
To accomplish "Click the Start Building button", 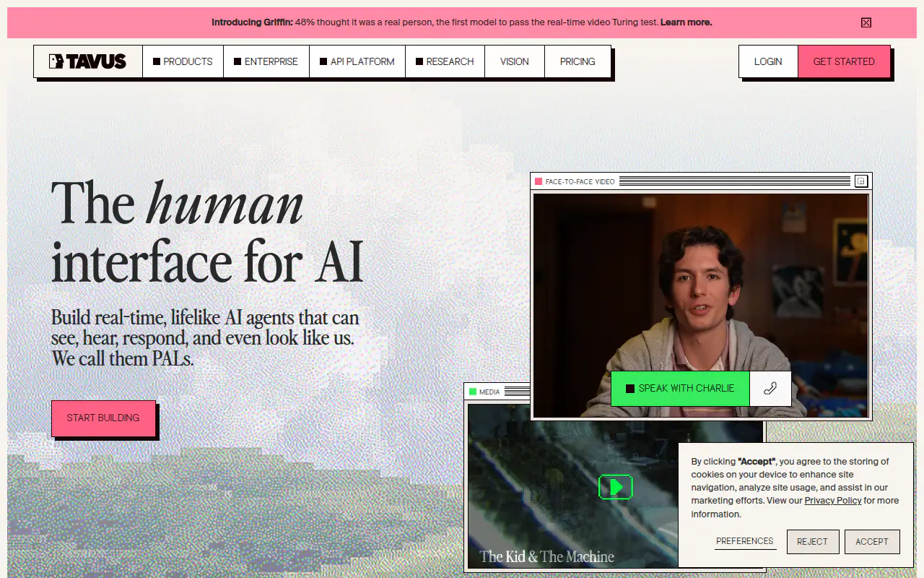I will pyautogui.click(x=103, y=418).
